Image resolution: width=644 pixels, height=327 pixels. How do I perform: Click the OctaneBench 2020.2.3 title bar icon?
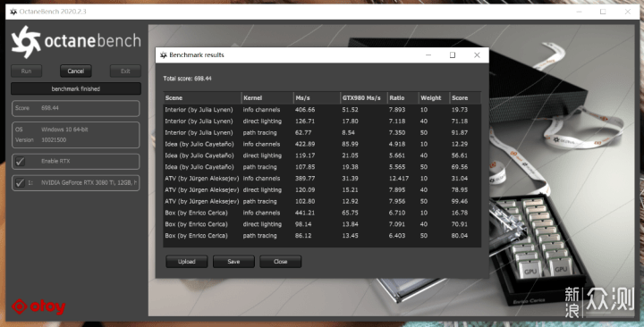pos(13,12)
